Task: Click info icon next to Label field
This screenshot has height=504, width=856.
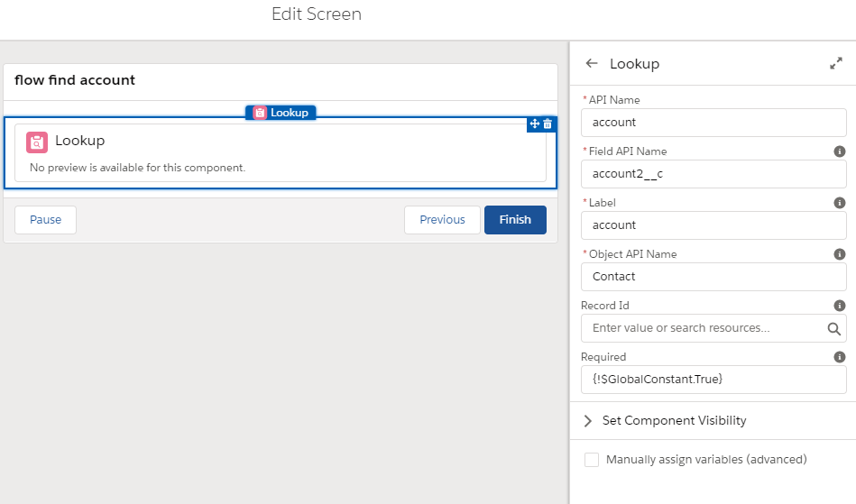Action: coord(839,203)
